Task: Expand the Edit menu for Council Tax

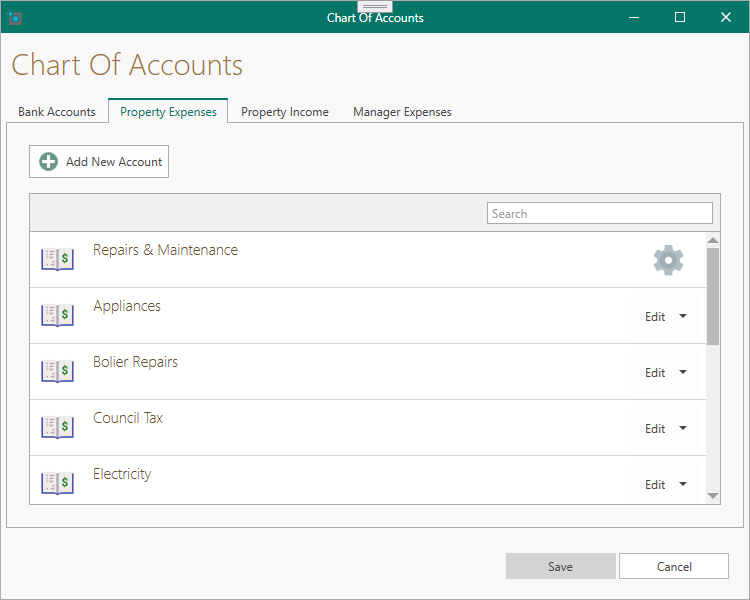Action: coord(683,428)
